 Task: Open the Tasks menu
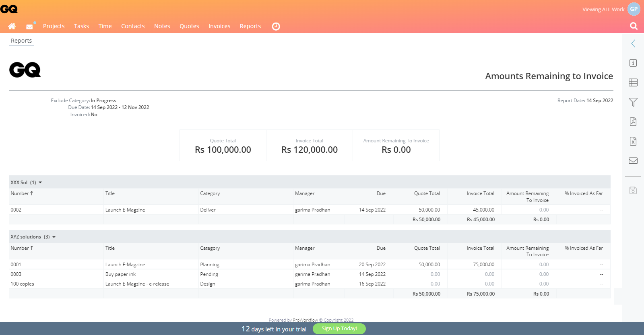[x=81, y=26]
